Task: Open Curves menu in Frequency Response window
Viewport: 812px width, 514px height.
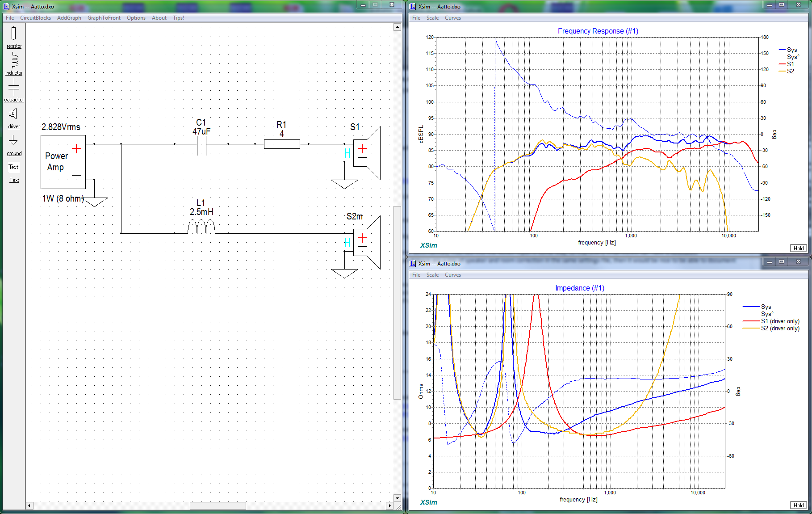Action: [x=453, y=18]
